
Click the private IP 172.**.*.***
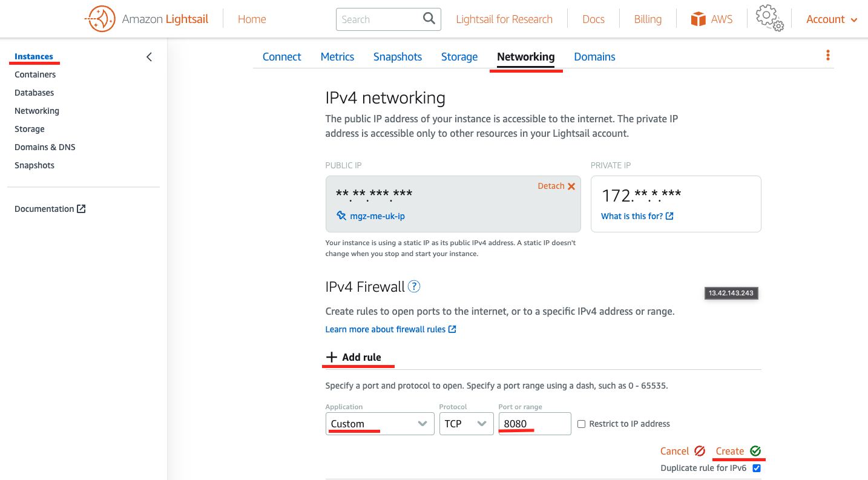642,196
